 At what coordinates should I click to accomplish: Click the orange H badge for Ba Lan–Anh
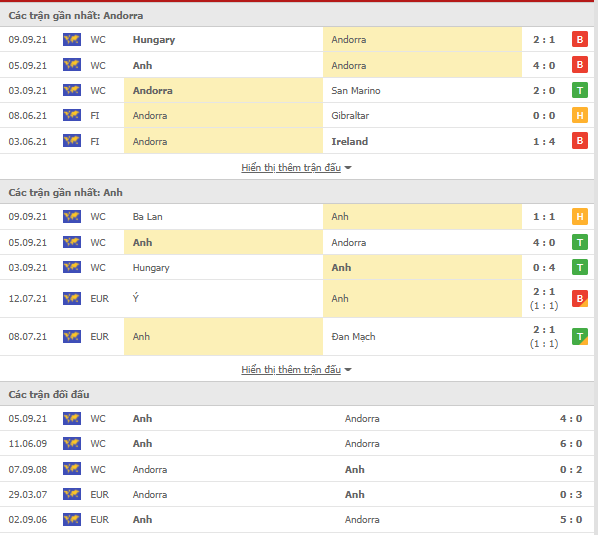(x=579, y=216)
